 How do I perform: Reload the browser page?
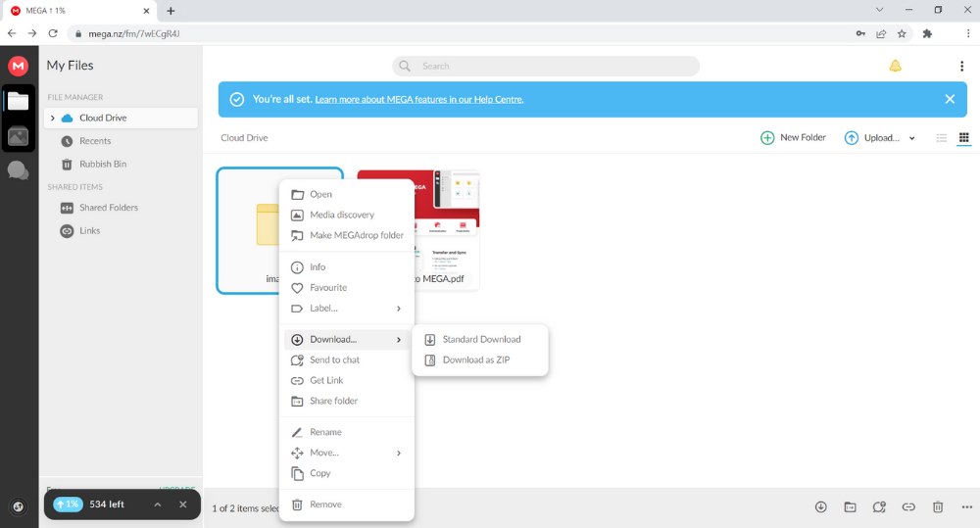[53, 33]
